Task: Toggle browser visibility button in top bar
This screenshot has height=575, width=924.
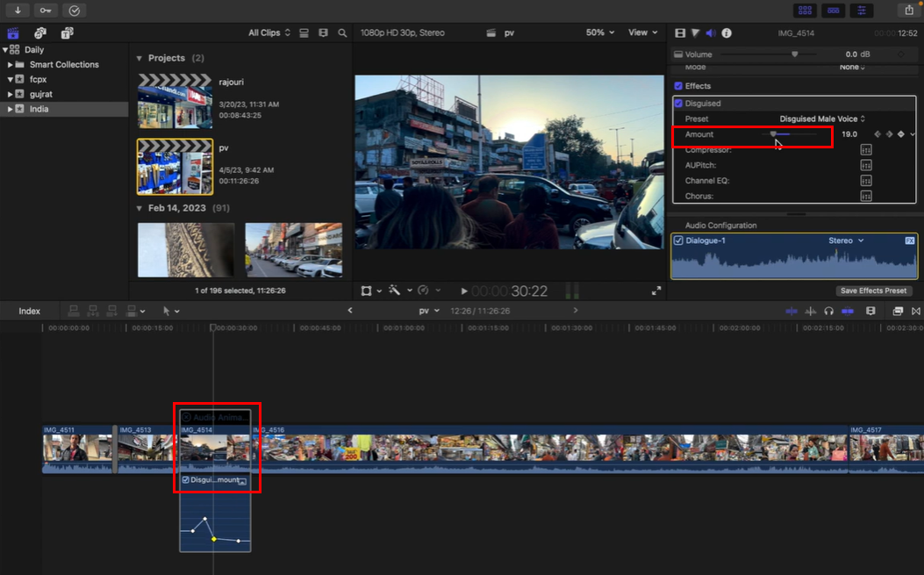Action: tap(805, 11)
